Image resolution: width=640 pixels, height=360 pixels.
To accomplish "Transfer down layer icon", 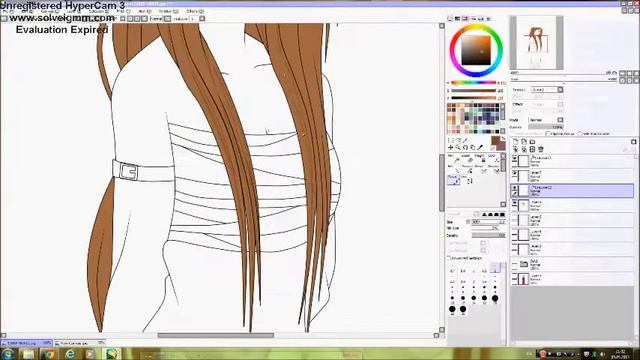I will (x=516, y=149).
